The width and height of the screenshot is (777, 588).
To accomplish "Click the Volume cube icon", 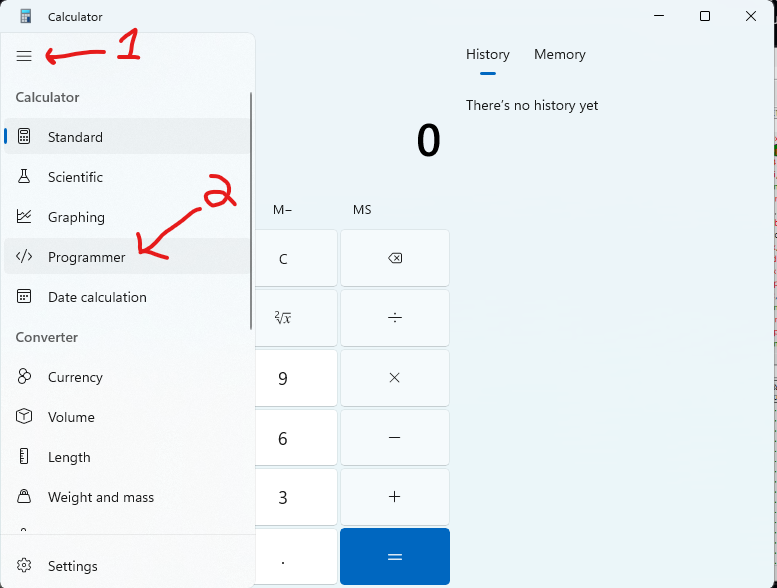I will pyautogui.click(x=24, y=416).
